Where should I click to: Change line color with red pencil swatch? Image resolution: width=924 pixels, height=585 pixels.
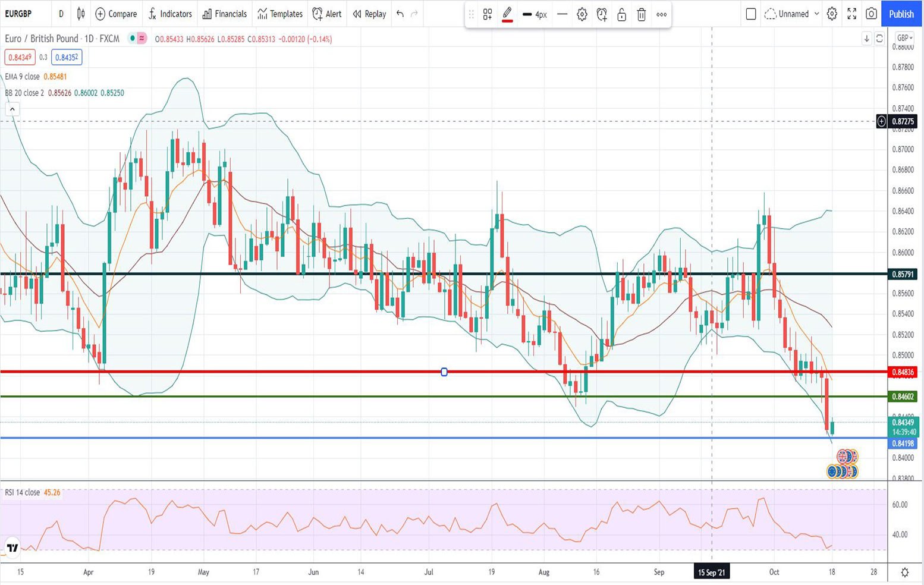point(507,15)
